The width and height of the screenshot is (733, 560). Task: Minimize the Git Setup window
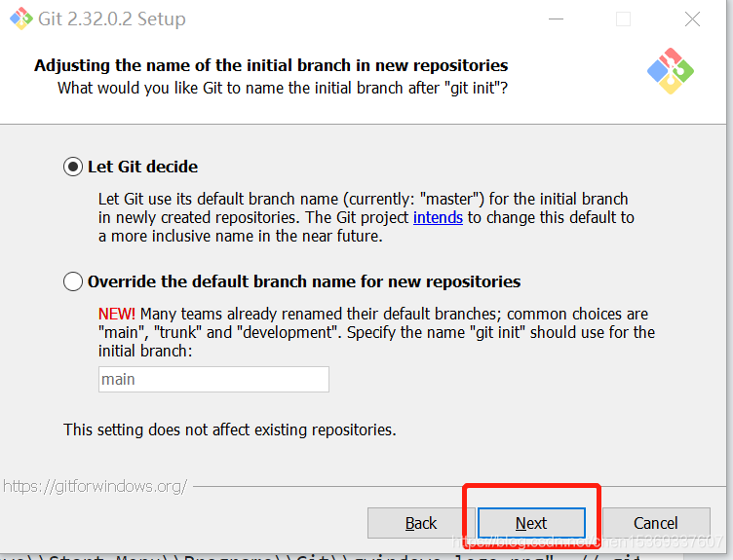[x=556, y=19]
